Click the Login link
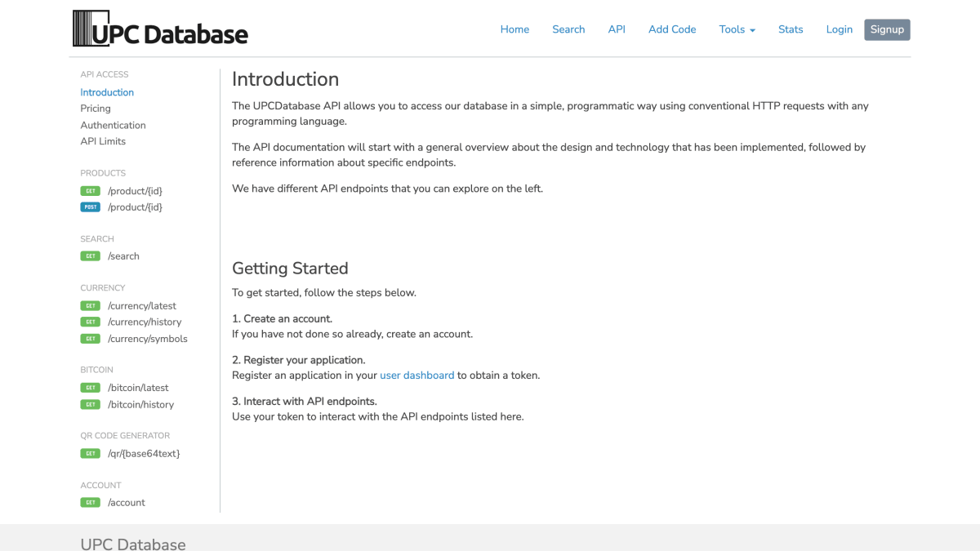The image size is (980, 551). coord(839,29)
